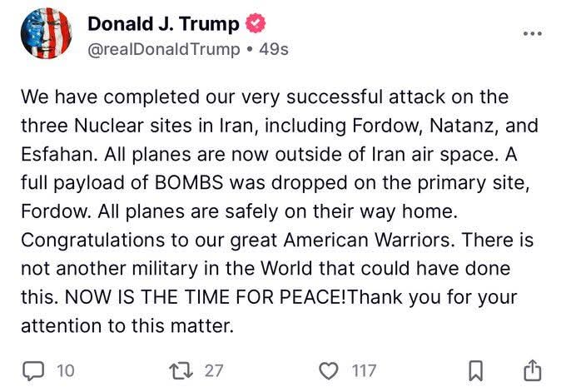Screen dimensions: 566x392
Task: Open the three-dot more options menu
Action: coord(531,33)
